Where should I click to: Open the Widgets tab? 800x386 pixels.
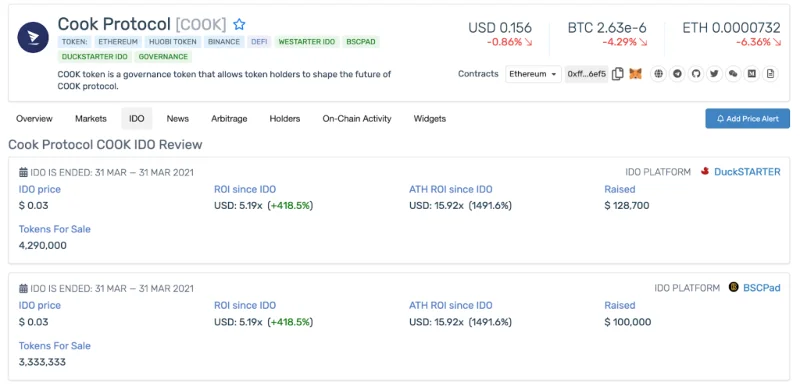coord(430,118)
